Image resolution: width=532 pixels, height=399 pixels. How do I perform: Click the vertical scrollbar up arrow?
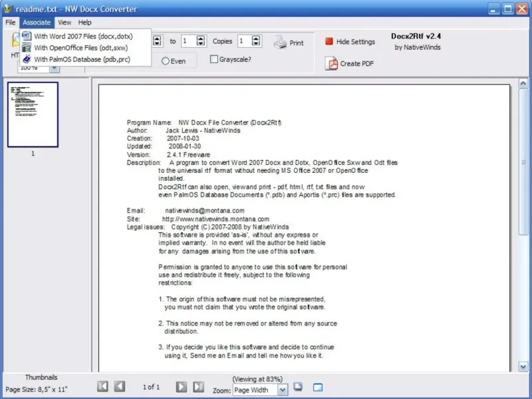click(523, 84)
